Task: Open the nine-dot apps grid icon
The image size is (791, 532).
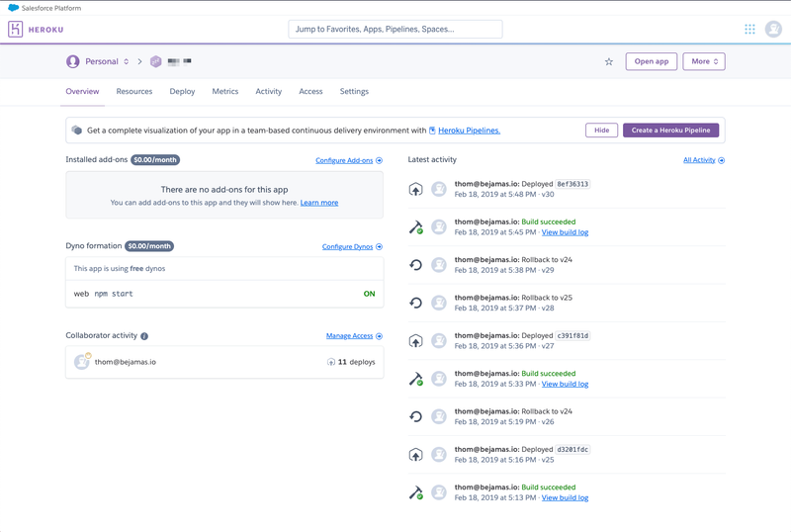Action: point(749,30)
